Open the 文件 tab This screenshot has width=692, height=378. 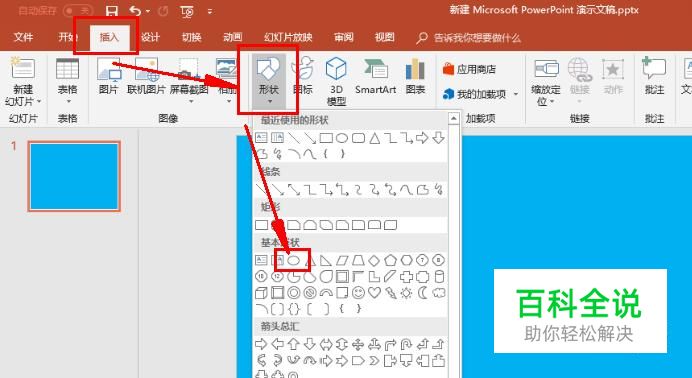23,37
